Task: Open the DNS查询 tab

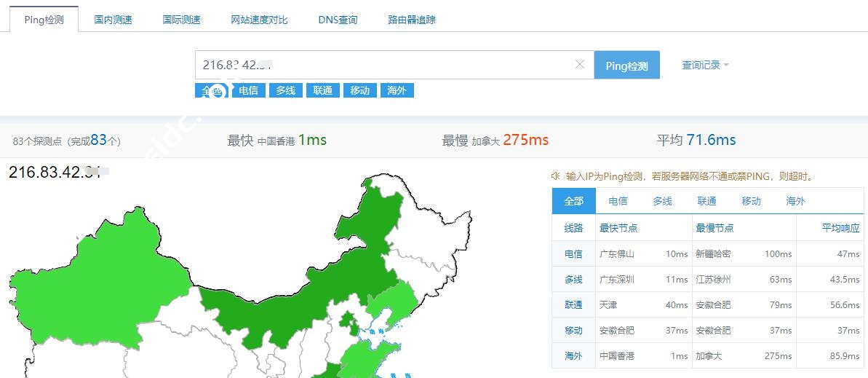Action: pos(338,20)
